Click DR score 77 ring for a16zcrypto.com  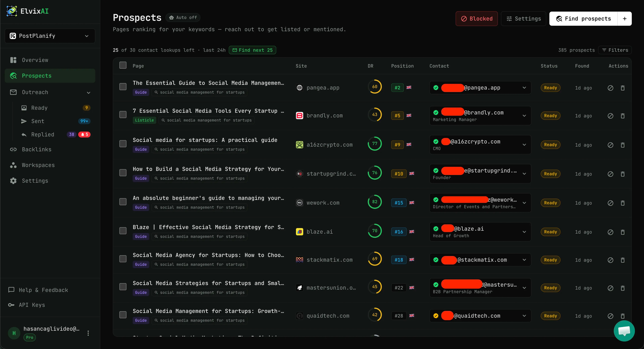(x=374, y=144)
